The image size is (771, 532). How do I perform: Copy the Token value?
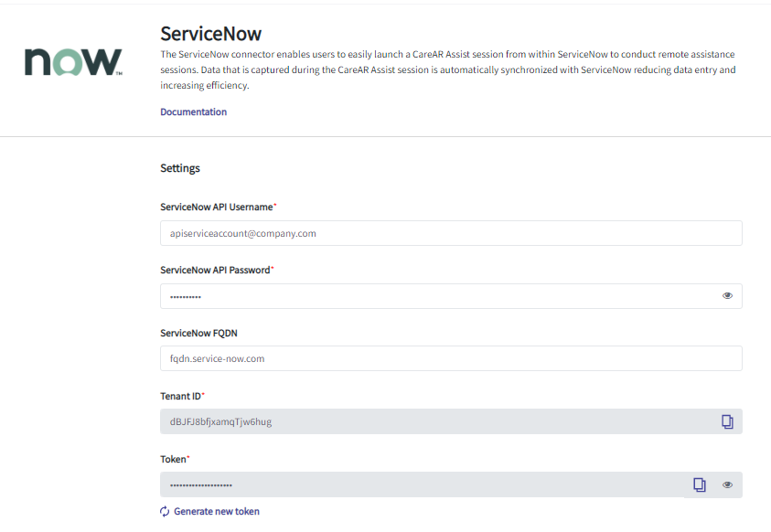[x=700, y=484]
